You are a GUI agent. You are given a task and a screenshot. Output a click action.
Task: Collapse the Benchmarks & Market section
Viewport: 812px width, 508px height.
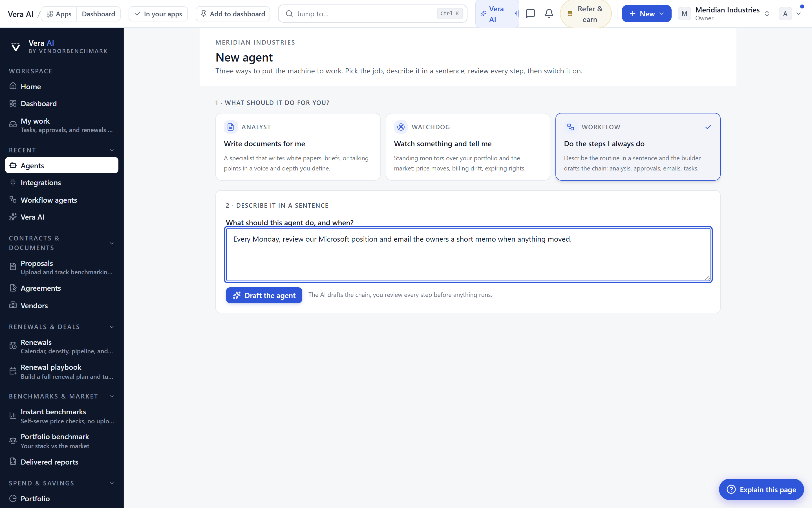(x=112, y=397)
